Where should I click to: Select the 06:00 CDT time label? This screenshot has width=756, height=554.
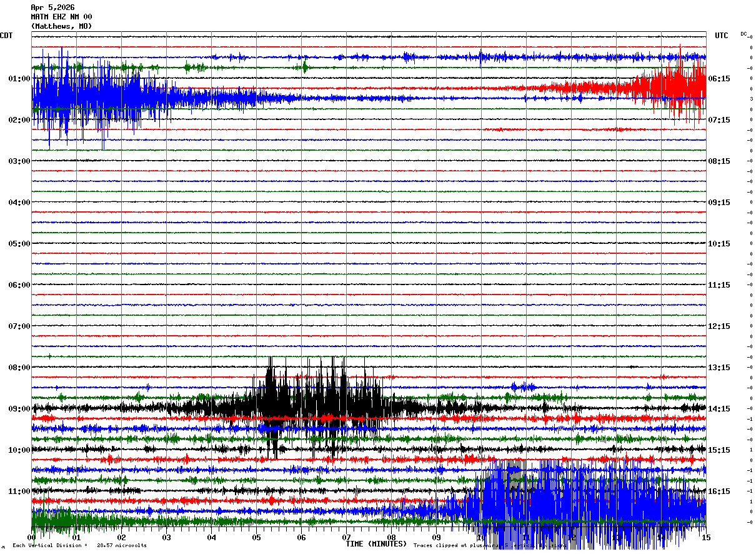click(19, 285)
